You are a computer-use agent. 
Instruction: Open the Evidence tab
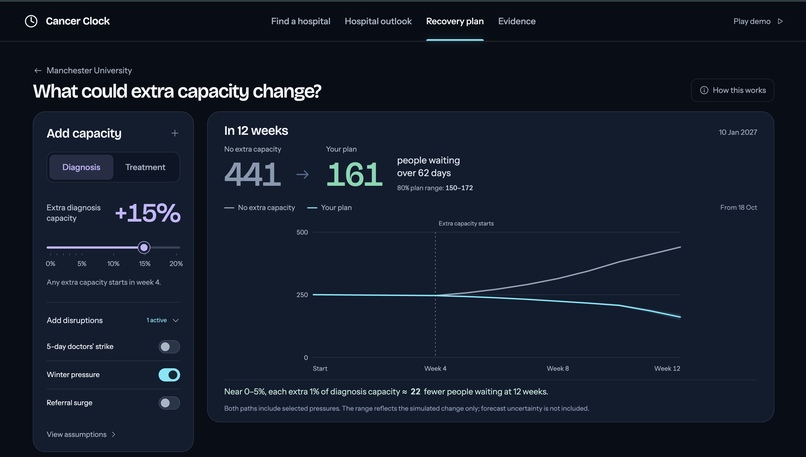tap(517, 21)
